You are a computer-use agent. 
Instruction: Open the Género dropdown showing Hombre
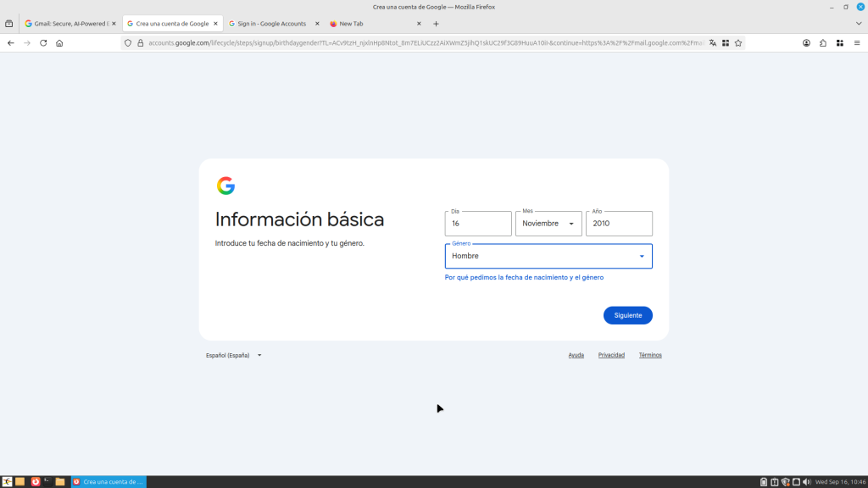(548, 256)
